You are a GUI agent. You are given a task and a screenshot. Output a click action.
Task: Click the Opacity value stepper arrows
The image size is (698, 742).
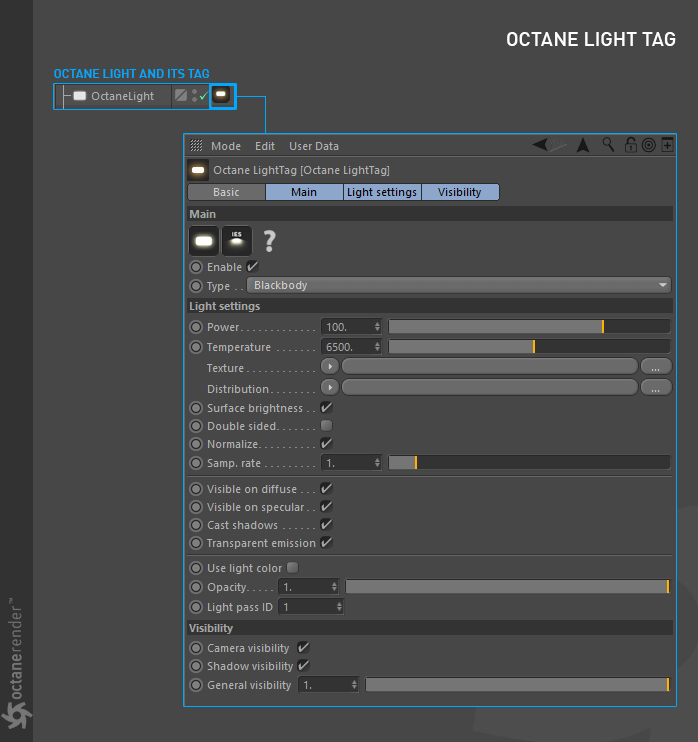click(334, 587)
